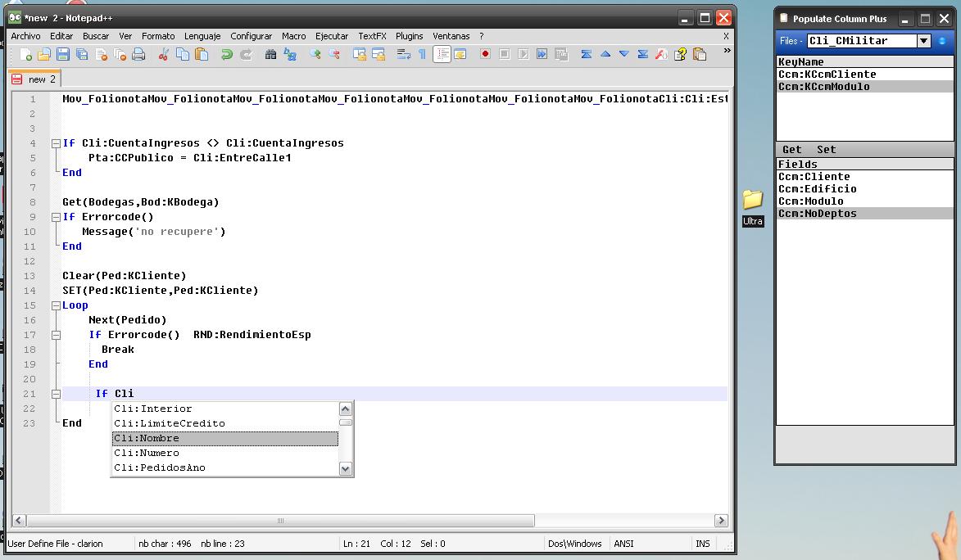Open the TextFX menu

click(372, 36)
